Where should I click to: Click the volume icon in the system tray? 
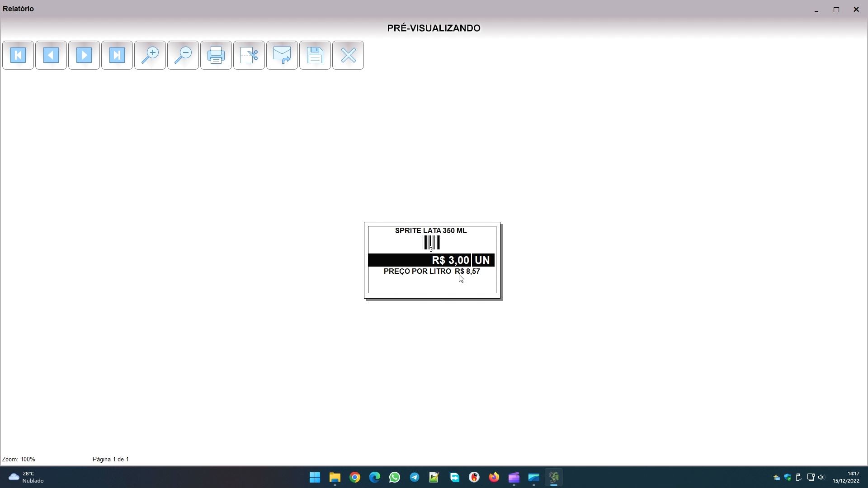[x=821, y=477]
